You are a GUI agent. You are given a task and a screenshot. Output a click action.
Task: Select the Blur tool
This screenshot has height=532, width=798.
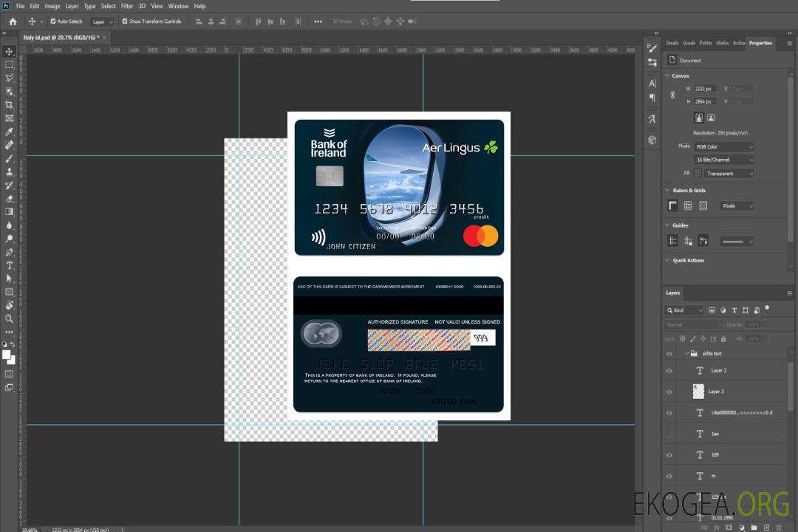(x=9, y=225)
